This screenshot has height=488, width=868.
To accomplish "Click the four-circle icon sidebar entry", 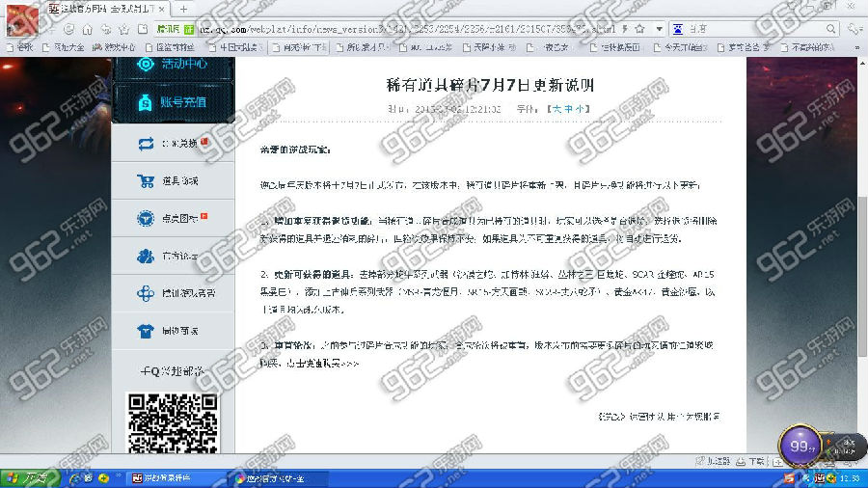I will coord(146,292).
